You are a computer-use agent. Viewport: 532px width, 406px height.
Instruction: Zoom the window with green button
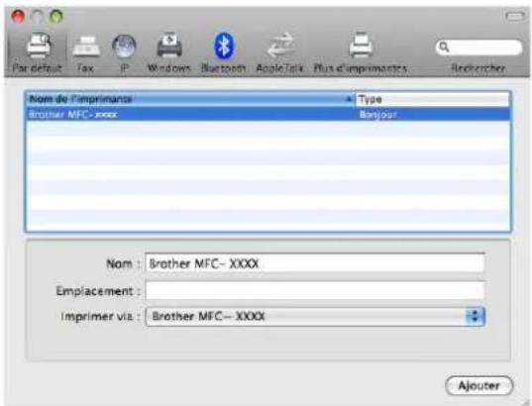tap(56, 16)
